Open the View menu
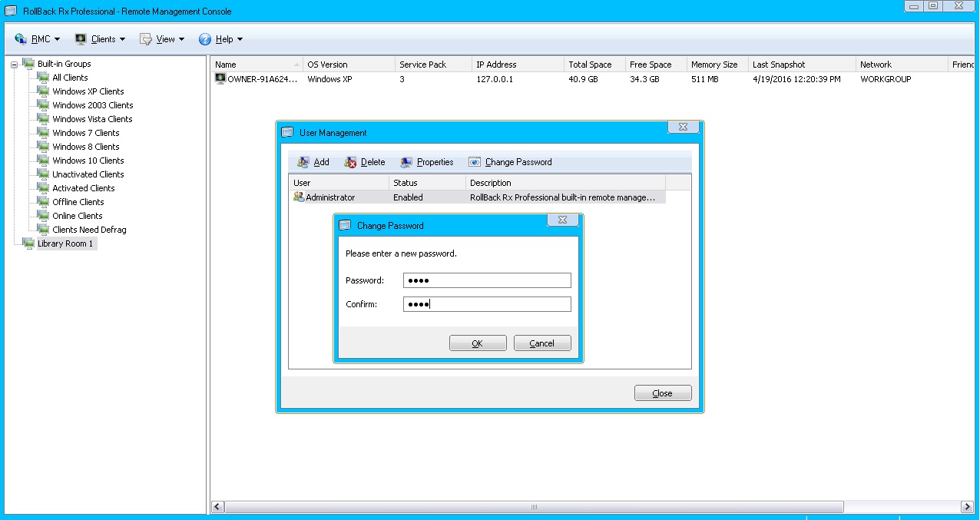This screenshot has height=520, width=980. 162,39
